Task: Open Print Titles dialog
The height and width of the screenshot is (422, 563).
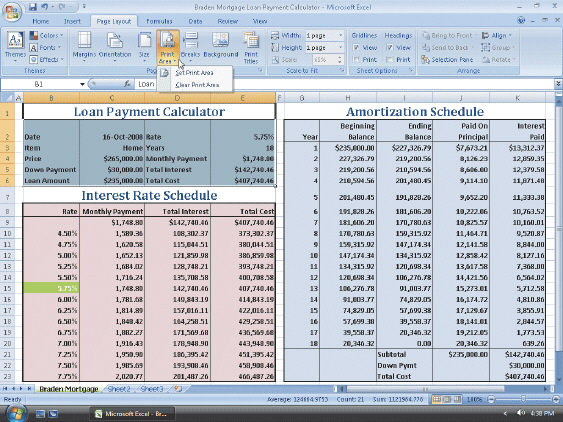Action: pos(251,47)
